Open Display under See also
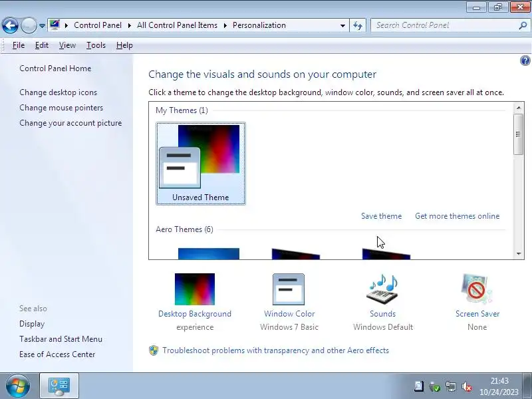The height and width of the screenshot is (399, 532). (x=32, y=324)
